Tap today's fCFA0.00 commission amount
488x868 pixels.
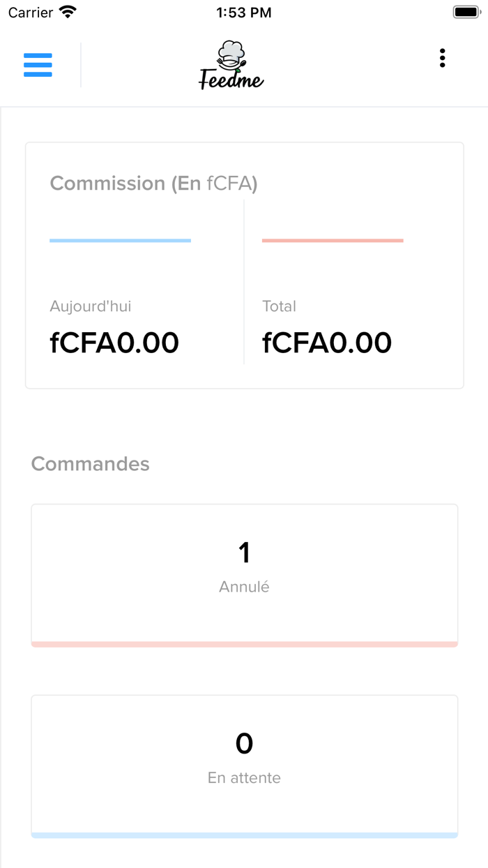(114, 343)
